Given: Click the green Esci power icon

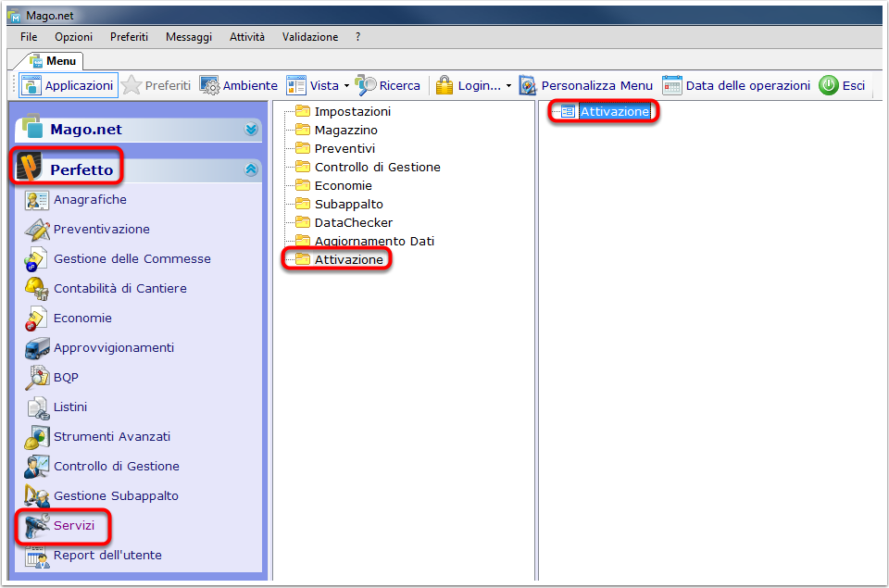Looking at the screenshot, I should tap(828, 85).
